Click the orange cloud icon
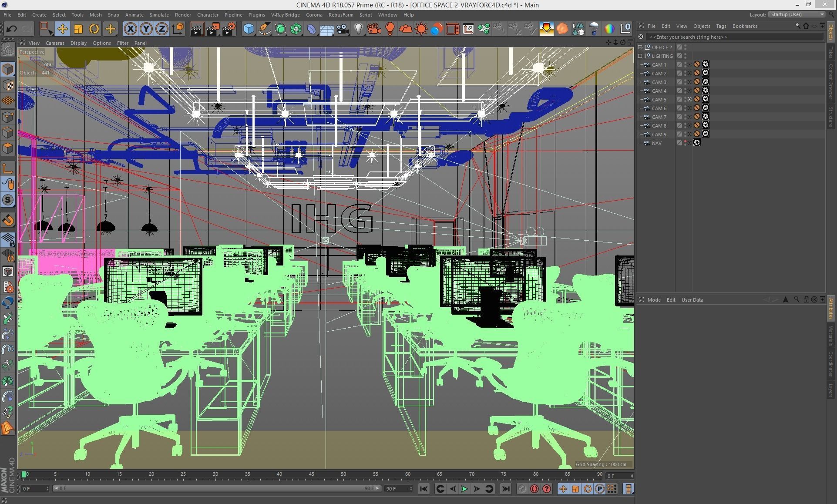The image size is (837, 504). pos(406,29)
